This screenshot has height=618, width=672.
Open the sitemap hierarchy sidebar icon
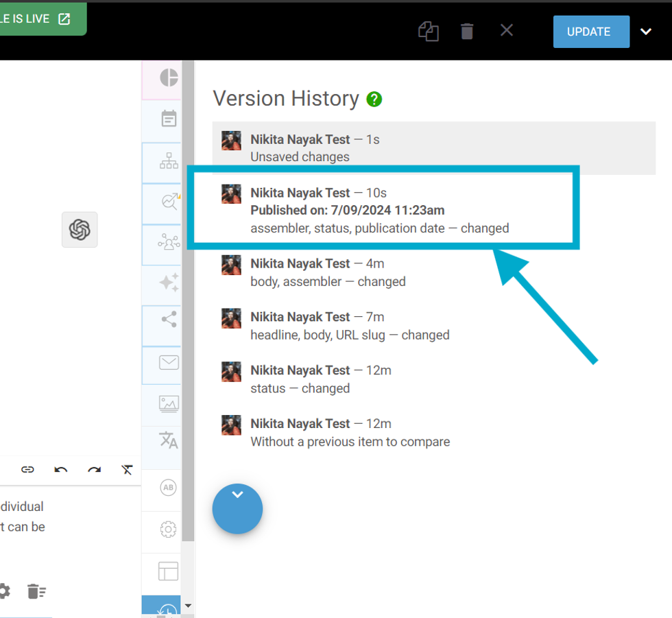click(169, 161)
